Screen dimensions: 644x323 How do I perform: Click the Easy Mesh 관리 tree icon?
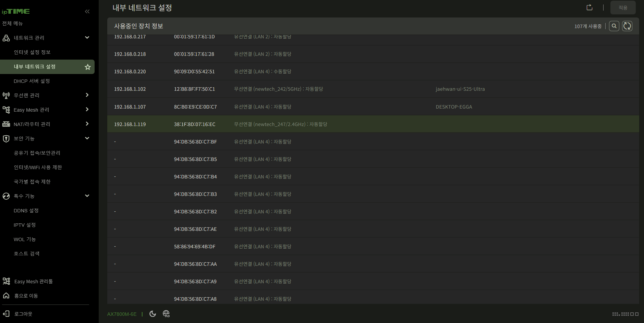click(6, 110)
